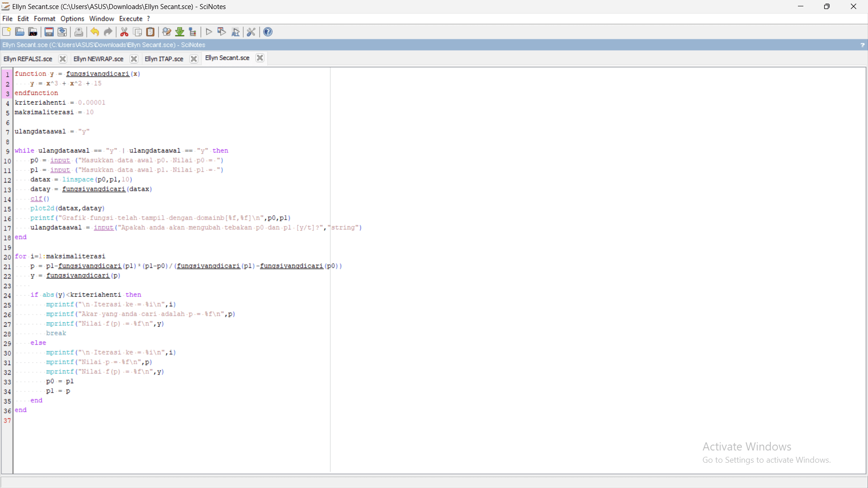Screen dimensions: 868x488
Task: Close the Ellyn REFALSI.sce tab
Action: click(63, 59)
